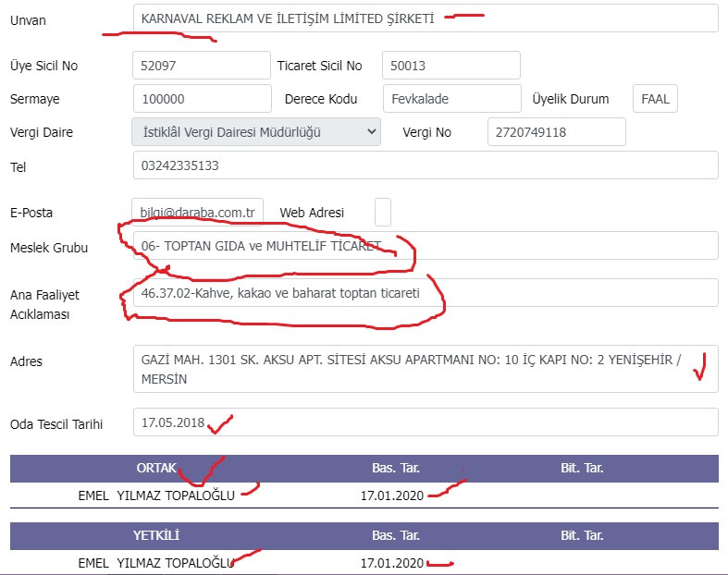This screenshot has height=575, width=728.
Task: Click the Web Adresi label
Action: point(312,213)
